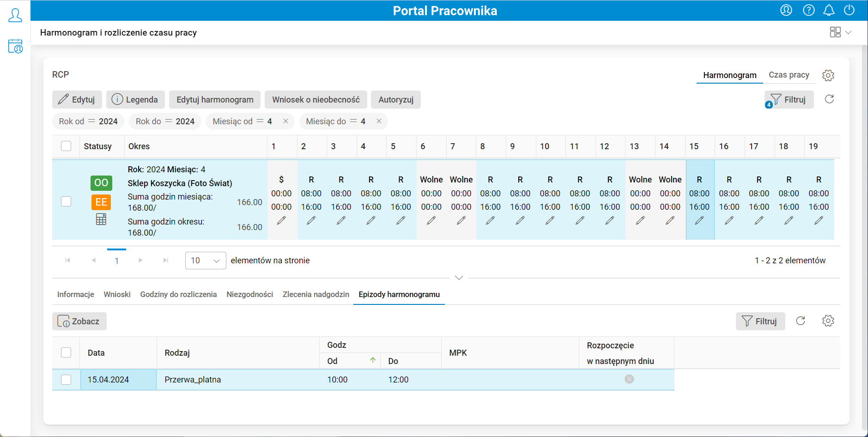Open the user profile icon in top bar

point(787,10)
